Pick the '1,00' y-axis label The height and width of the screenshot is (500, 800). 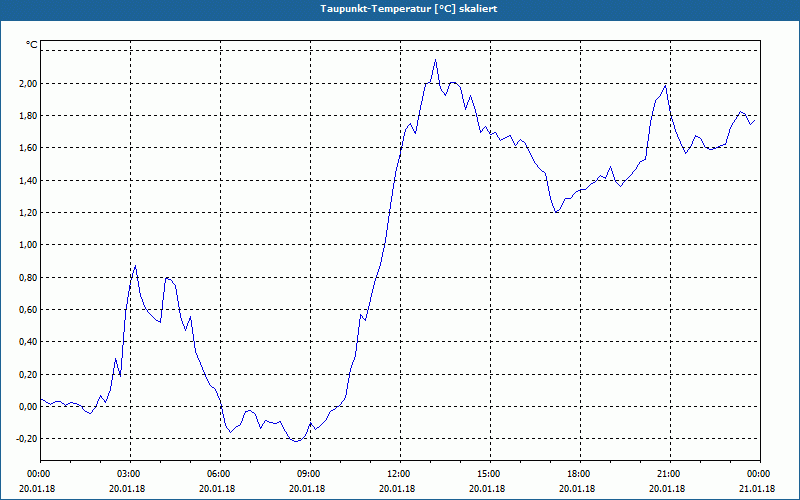pyautogui.click(x=28, y=245)
